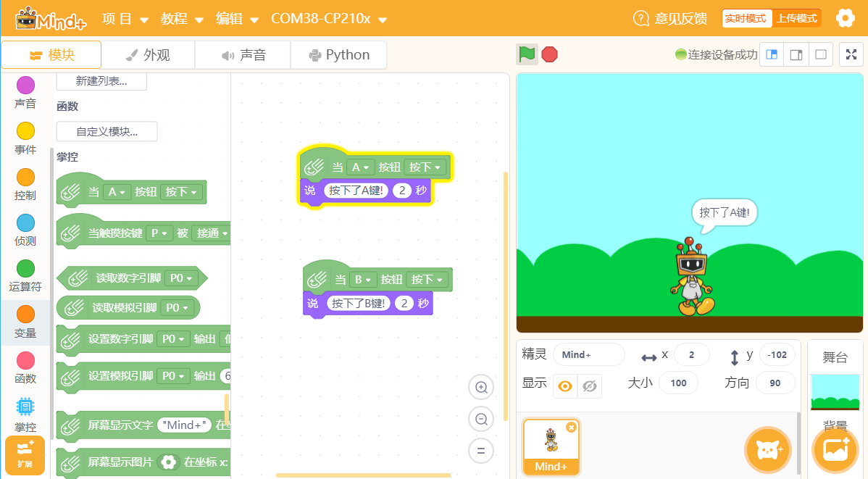This screenshot has width=868, height=479.
Task: Expand the 项目 project menu
Action: coord(125,19)
